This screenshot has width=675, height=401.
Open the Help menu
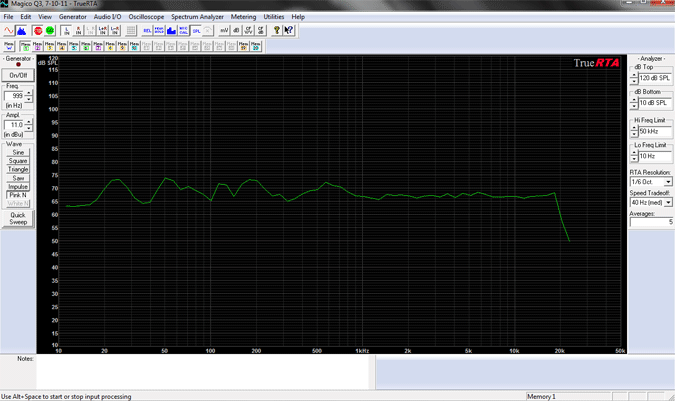pos(298,17)
